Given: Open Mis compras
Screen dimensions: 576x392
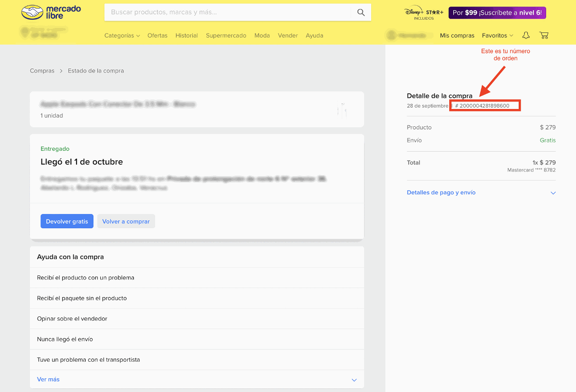Looking at the screenshot, I should (x=457, y=35).
